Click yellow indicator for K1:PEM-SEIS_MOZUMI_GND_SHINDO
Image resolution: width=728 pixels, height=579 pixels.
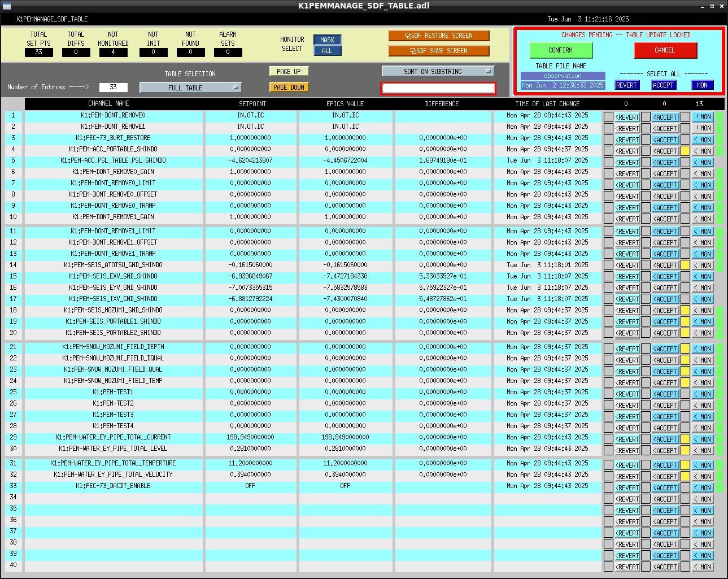[685, 310]
